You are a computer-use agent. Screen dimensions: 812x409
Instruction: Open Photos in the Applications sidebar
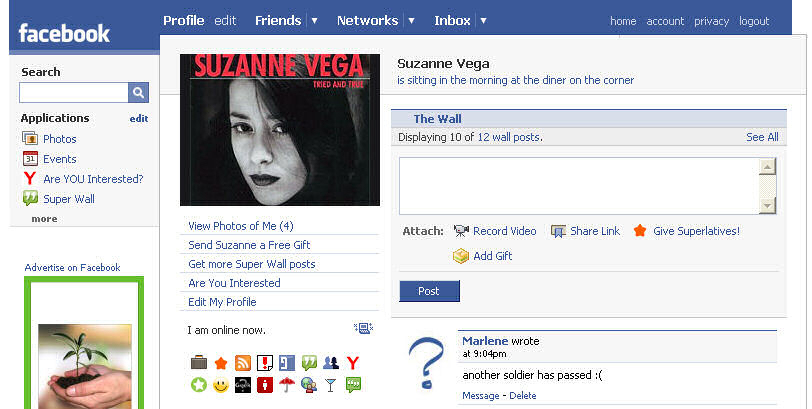(x=59, y=139)
